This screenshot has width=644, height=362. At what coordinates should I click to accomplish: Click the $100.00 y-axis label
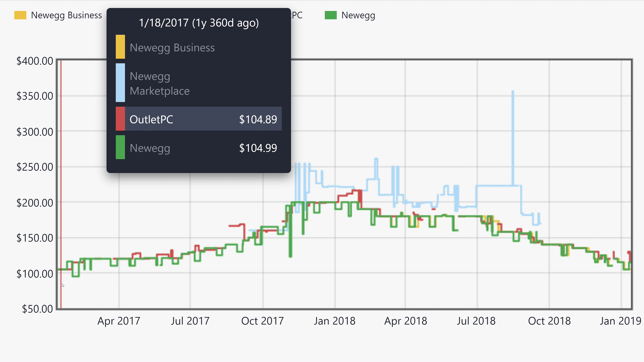click(x=35, y=274)
